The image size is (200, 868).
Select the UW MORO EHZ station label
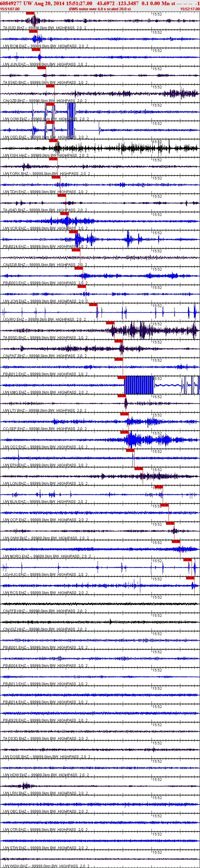pos(47,556)
